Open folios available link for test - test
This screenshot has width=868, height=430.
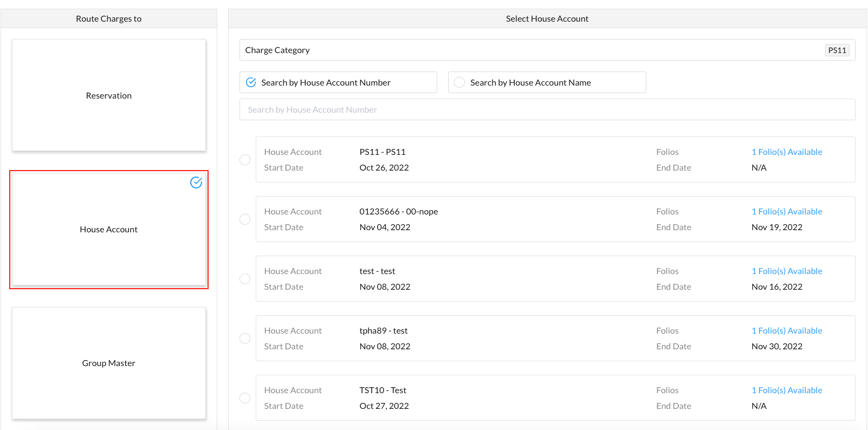click(787, 271)
